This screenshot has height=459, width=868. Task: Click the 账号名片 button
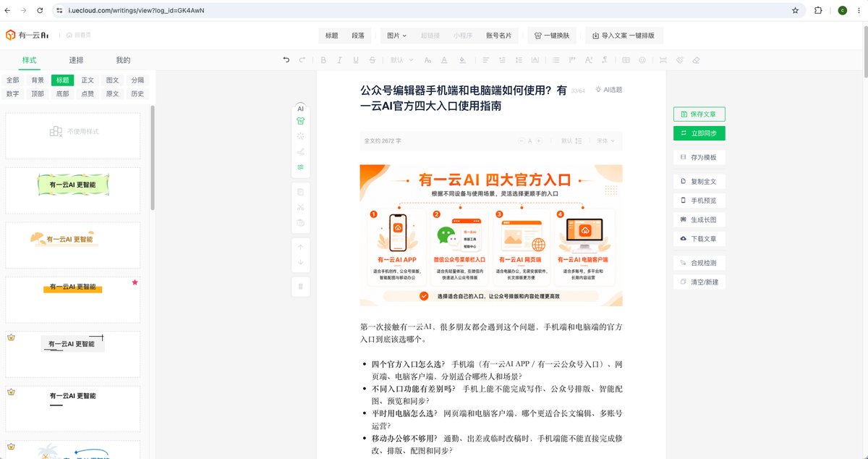coord(498,35)
